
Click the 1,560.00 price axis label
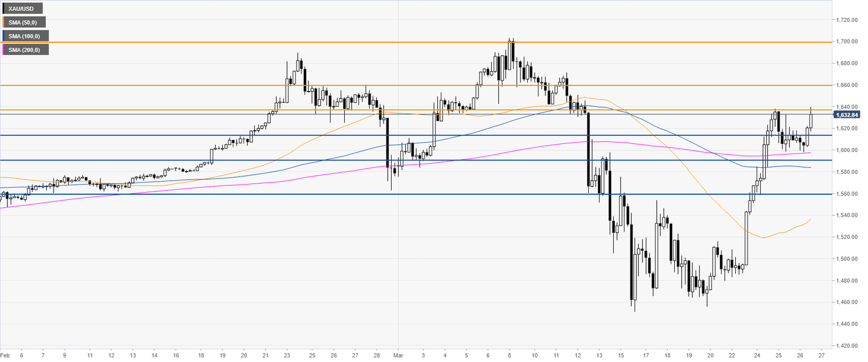pyautogui.click(x=848, y=194)
